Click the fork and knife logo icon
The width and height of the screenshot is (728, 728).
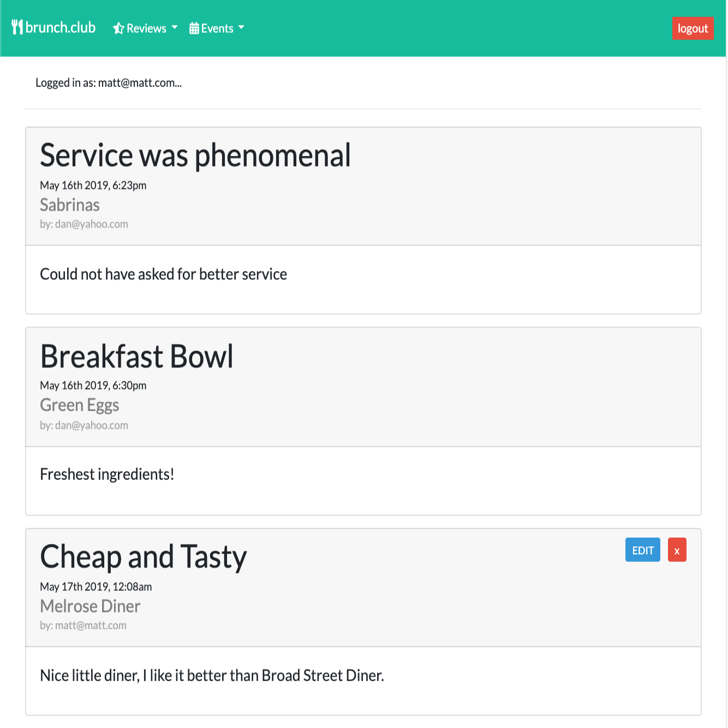(x=17, y=27)
